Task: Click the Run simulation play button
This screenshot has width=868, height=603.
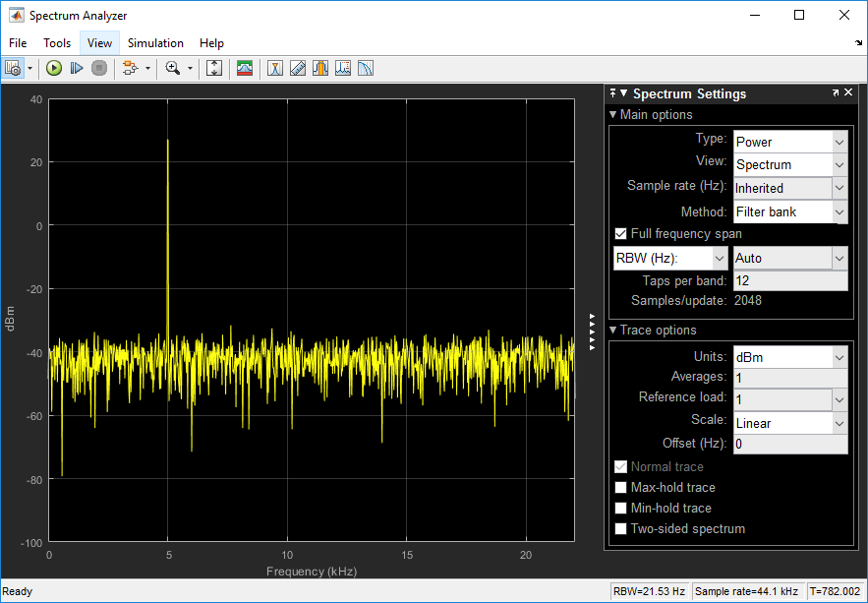Action: point(54,68)
